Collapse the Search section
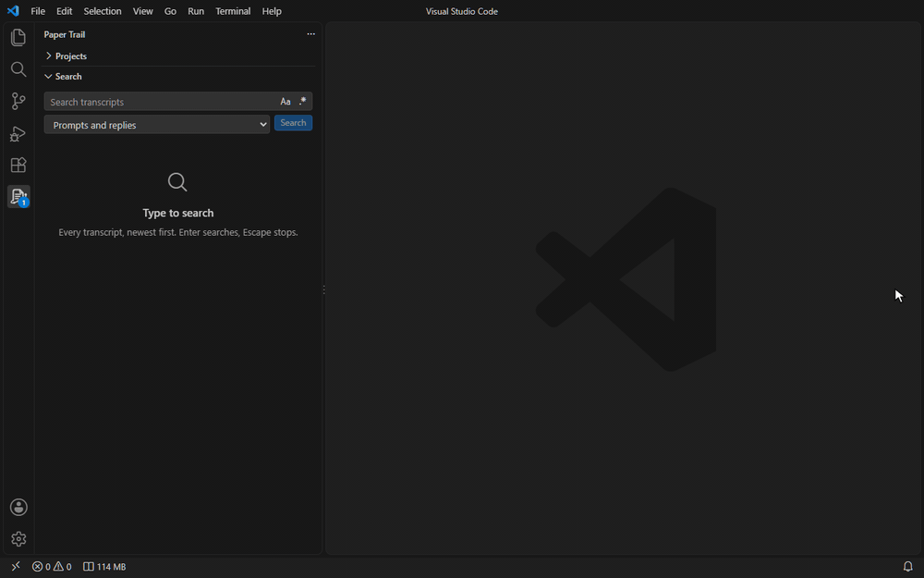Viewport: 924px width, 578px height. tap(180, 77)
